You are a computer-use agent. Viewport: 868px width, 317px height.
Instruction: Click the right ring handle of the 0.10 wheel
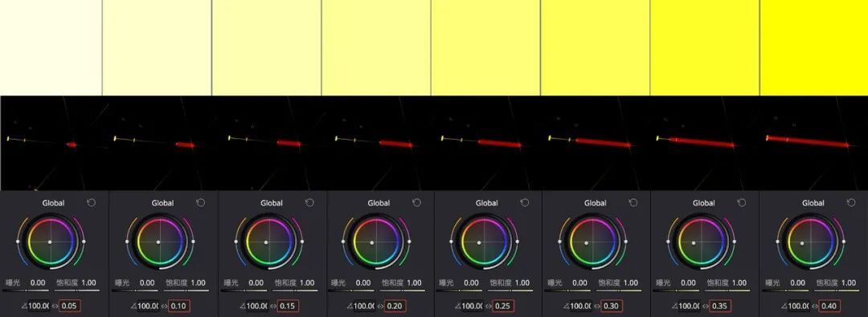click(x=193, y=242)
